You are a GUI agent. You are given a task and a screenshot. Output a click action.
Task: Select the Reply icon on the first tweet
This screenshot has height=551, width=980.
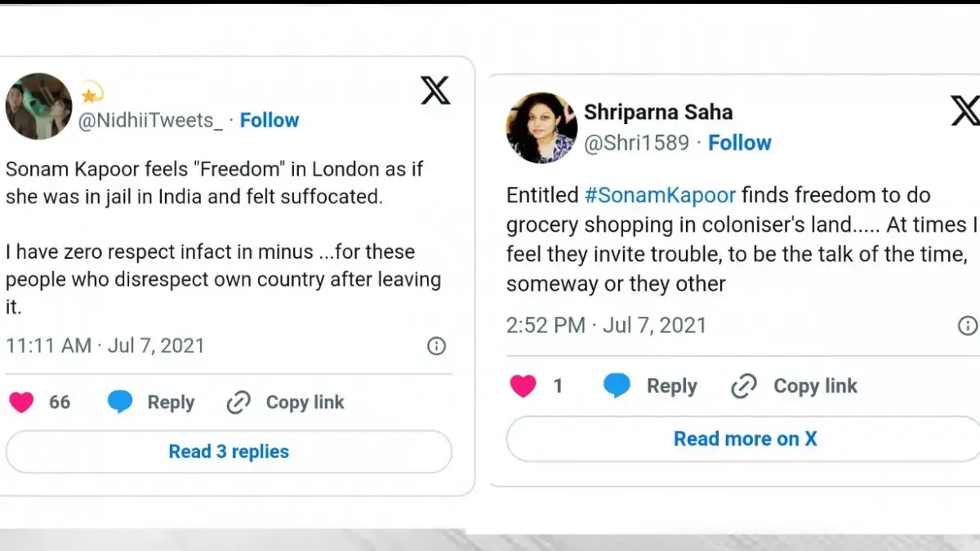click(120, 402)
